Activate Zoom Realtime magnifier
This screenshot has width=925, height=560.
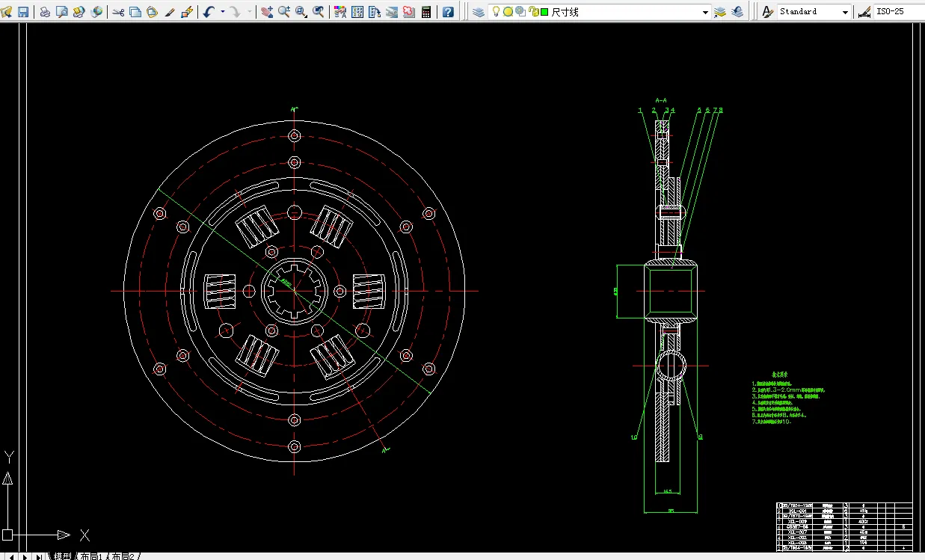point(284,12)
